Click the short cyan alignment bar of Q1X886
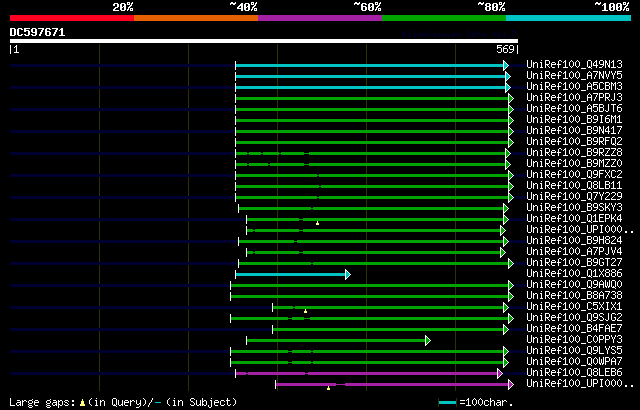The height and width of the screenshot is (410, 640). (x=291, y=275)
